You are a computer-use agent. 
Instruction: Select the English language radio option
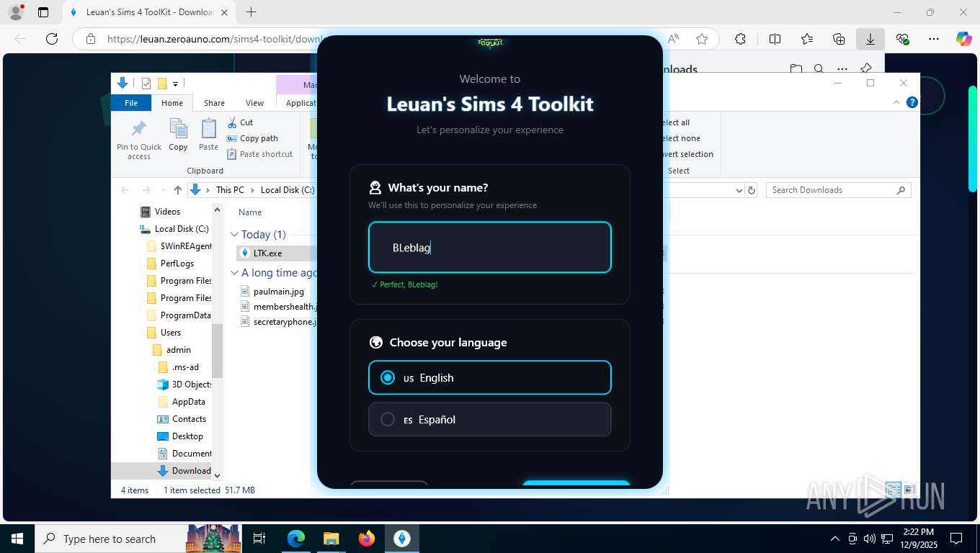[489, 377]
